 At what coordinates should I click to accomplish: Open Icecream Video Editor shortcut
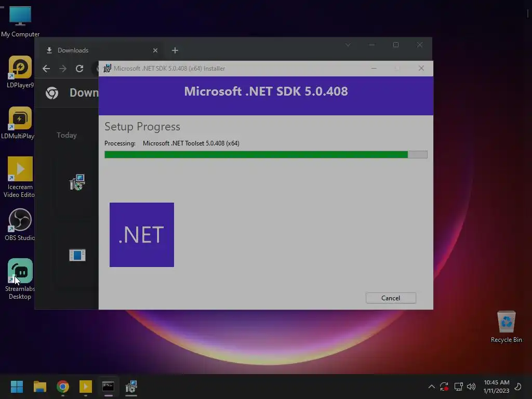click(x=20, y=177)
